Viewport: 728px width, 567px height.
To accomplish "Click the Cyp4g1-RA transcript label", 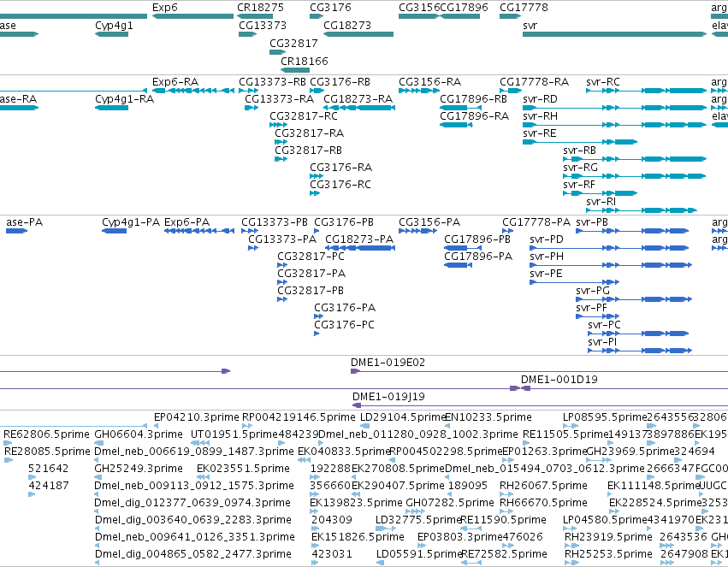I will tap(124, 99).
